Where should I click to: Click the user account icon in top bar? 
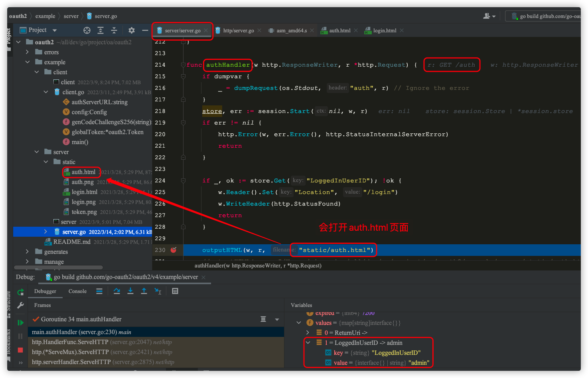pyautogui.click(x=489, y=16)
